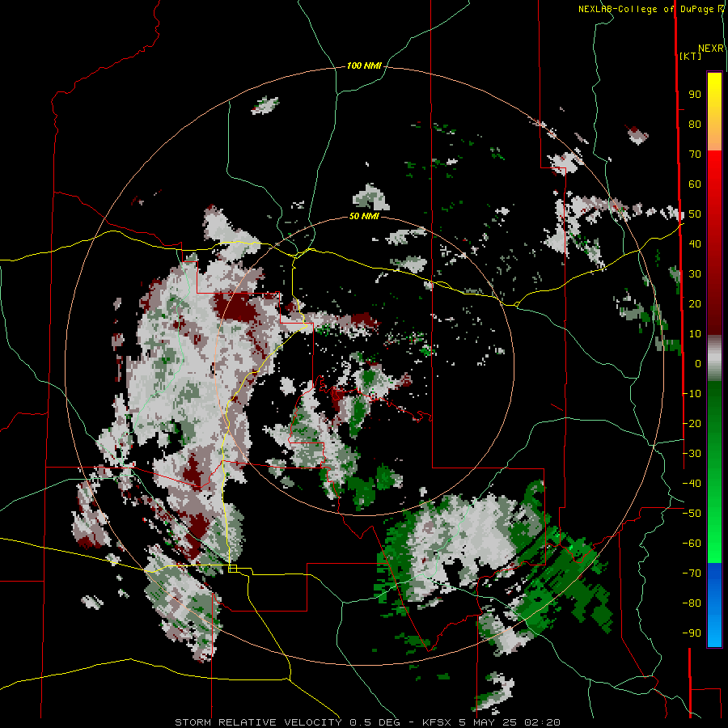Click the "NEXLAB-College of DuPage" title text
This screenshot has height=728, width=728.
(x=645, y=9)
